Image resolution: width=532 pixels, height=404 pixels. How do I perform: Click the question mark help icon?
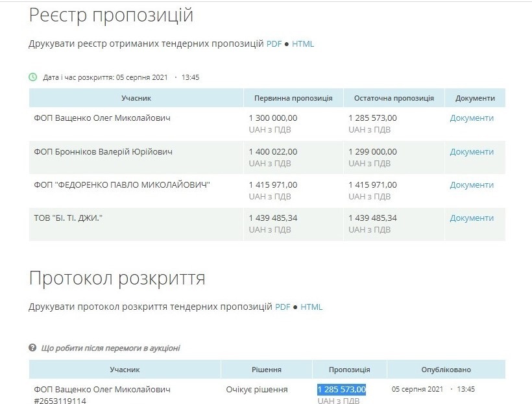click(32, 347)
